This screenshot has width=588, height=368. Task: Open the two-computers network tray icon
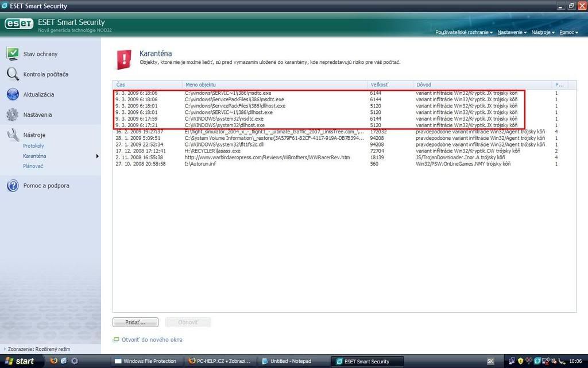pyautogui.click(x=512, y=361)
